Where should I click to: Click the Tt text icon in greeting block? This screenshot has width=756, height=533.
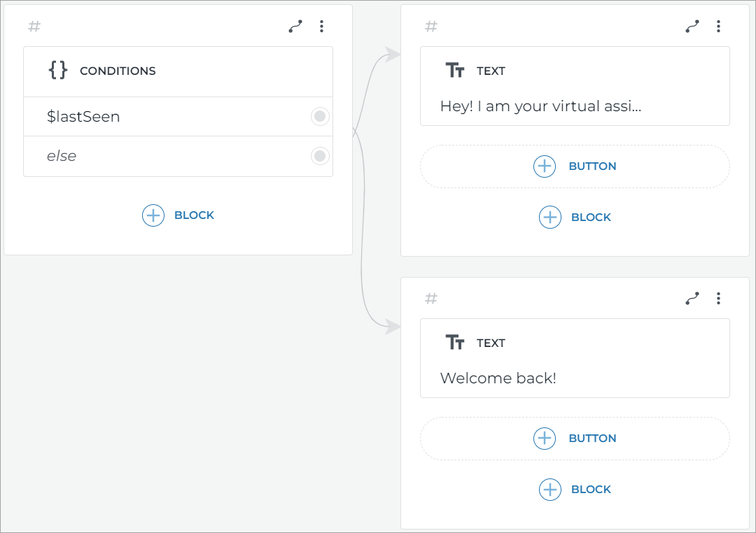[x=456, y=70]
